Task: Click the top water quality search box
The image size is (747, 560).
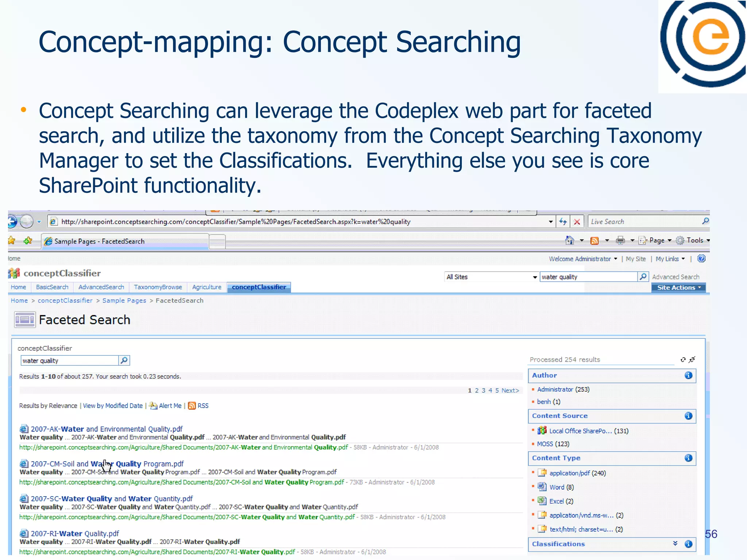Action: click(588, 277)
